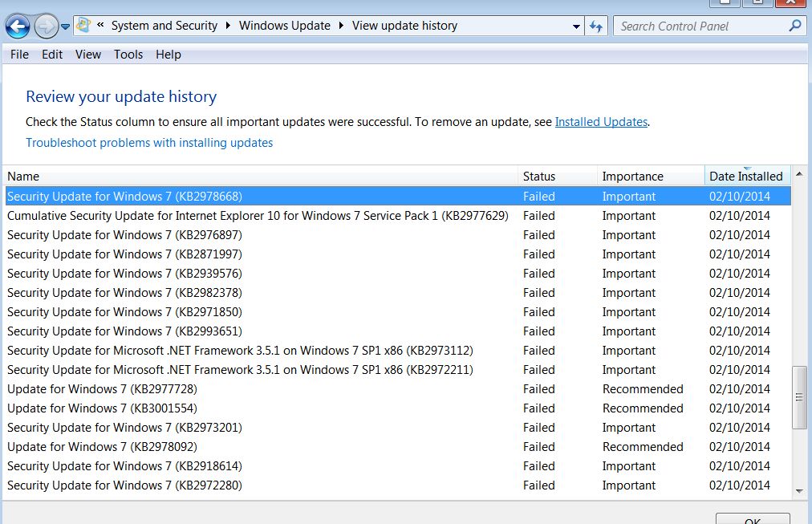
Task: Click Windows Update breadcrumb
Action: pos(284,26)
